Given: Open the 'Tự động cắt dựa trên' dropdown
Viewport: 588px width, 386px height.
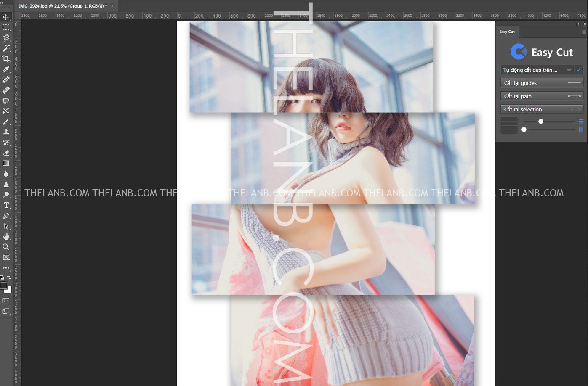Looking at the screenshot, I should click(x=537, y=70).
